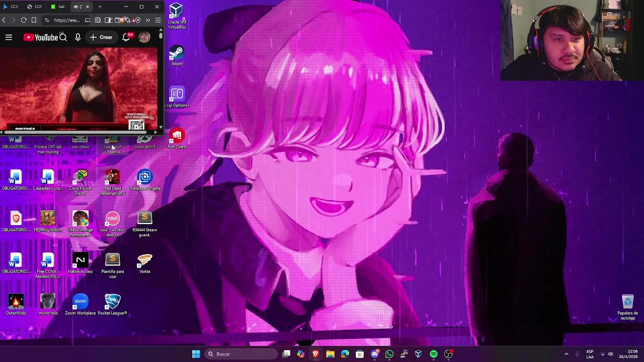Open the Windows Start button

(196, 354)
